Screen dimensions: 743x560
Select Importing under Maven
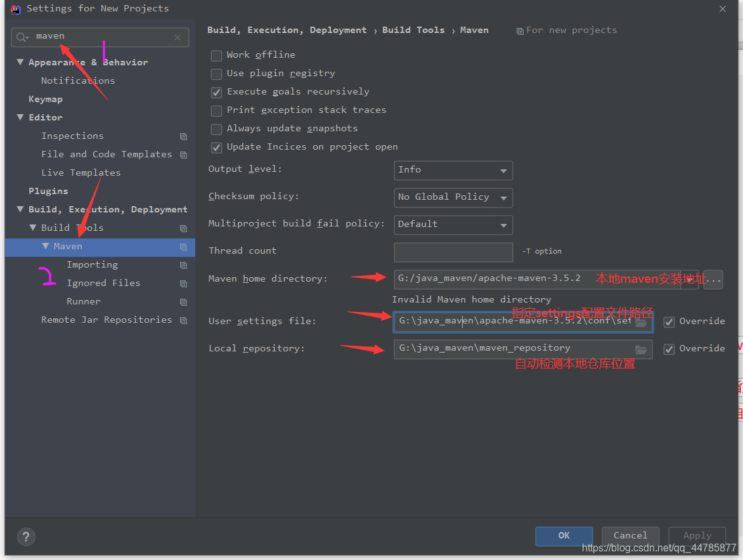(92, 264)
